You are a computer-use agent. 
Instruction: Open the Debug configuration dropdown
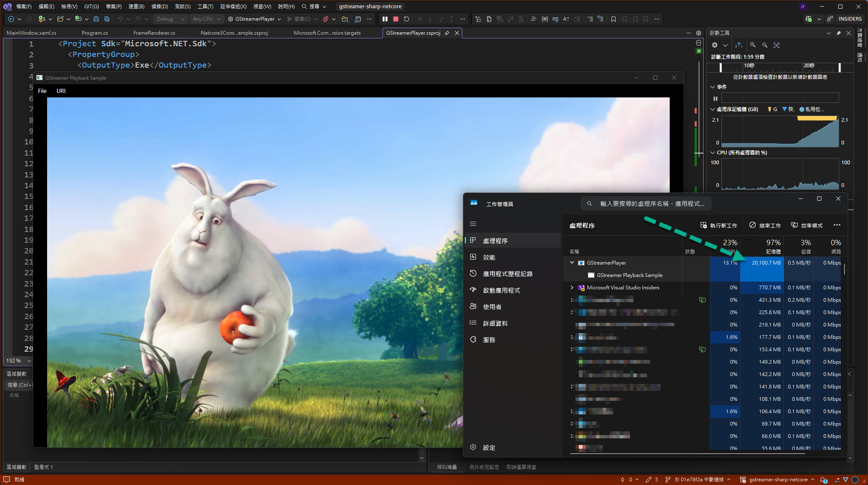[x=171, y=19]
